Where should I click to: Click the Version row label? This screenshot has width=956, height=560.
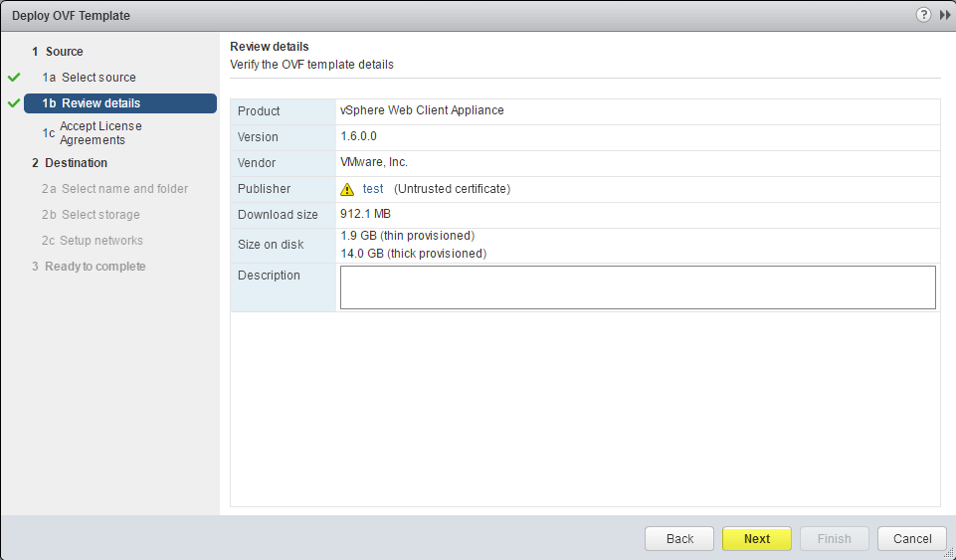pos(258,137)
